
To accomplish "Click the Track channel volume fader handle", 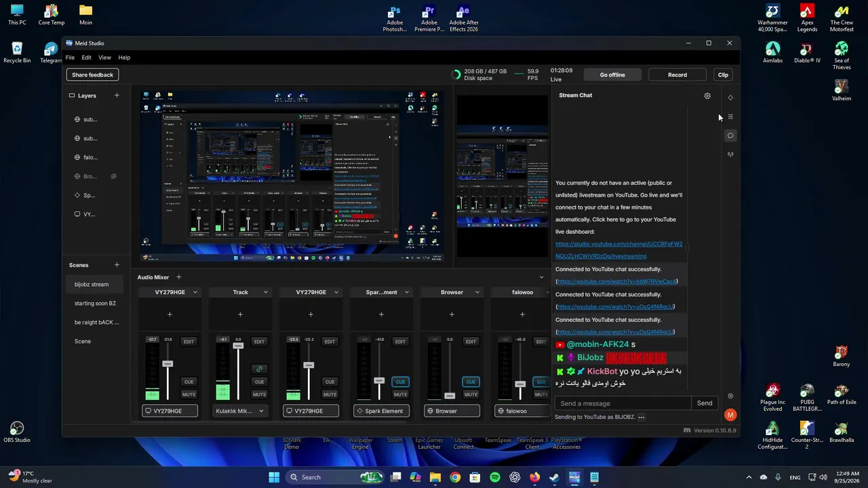I will tap(238, 346).
